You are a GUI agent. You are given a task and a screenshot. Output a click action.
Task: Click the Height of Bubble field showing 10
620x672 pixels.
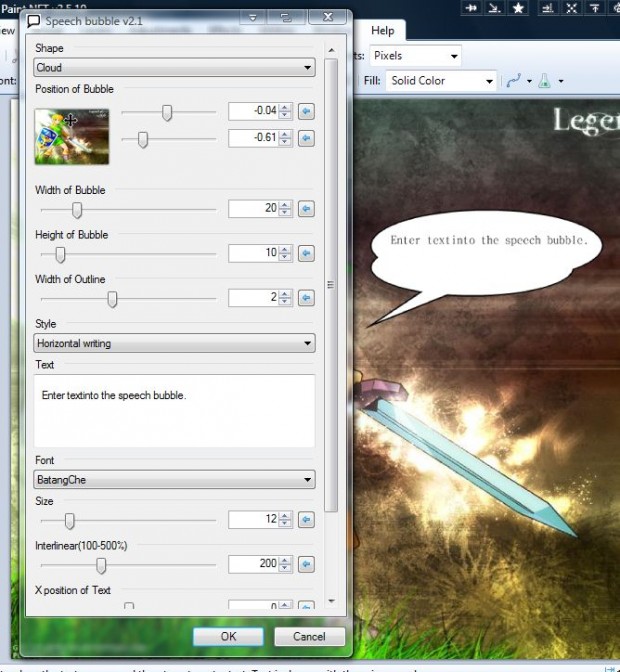(x=254, y=253)
